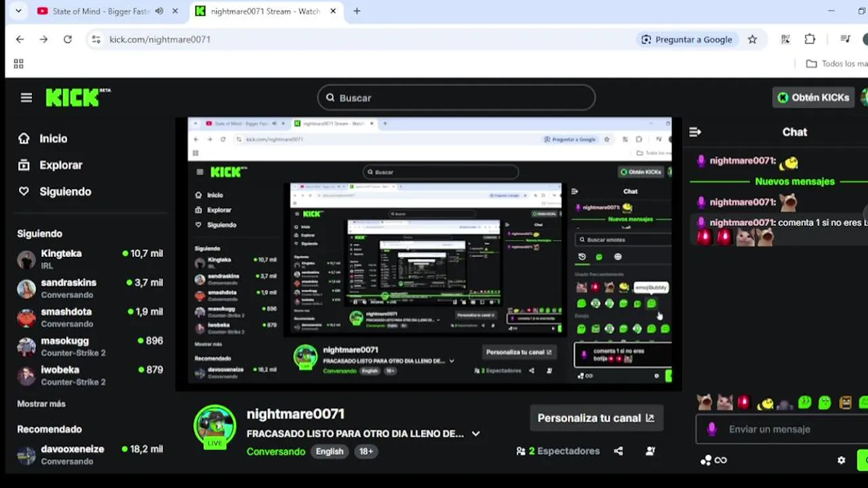This screenshot has height=488, width=868.
Task: Insert the red siren quick emote
Action: [x=744, y=403]
